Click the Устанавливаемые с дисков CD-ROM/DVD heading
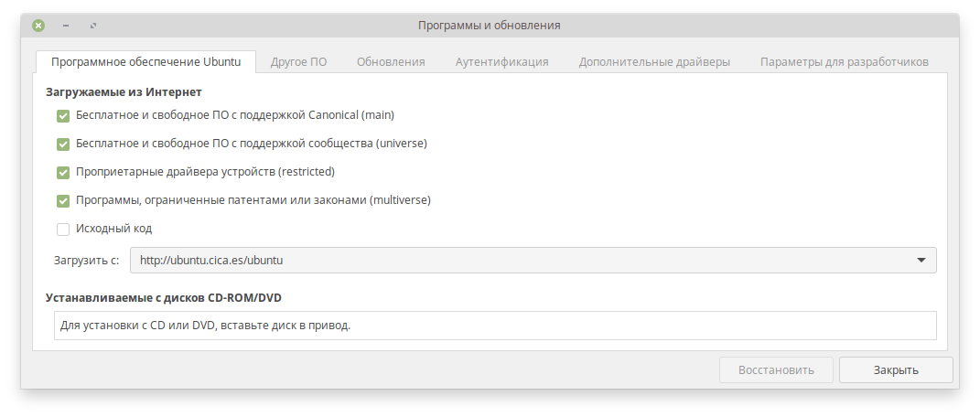Viewport: 980px width, 417px height. [x=164, y=298]
